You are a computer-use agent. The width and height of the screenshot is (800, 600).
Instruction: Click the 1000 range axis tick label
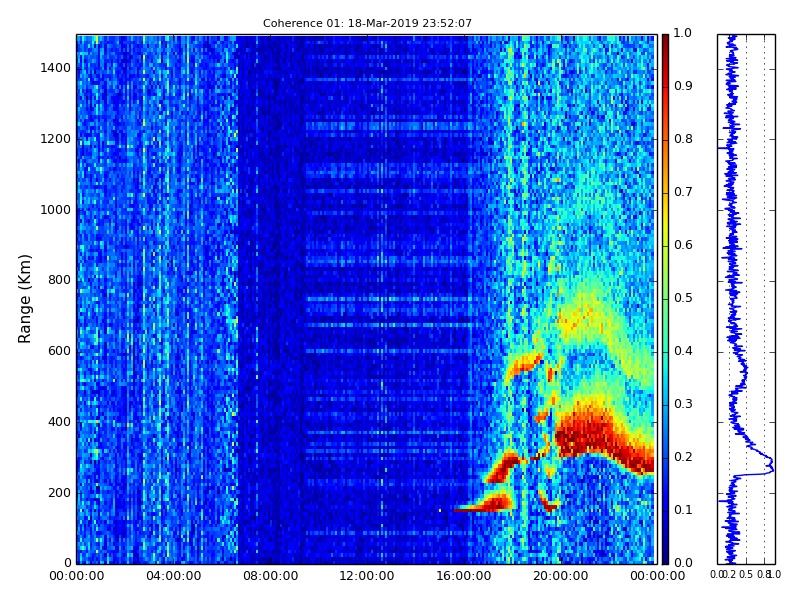(x=56, y=210)
